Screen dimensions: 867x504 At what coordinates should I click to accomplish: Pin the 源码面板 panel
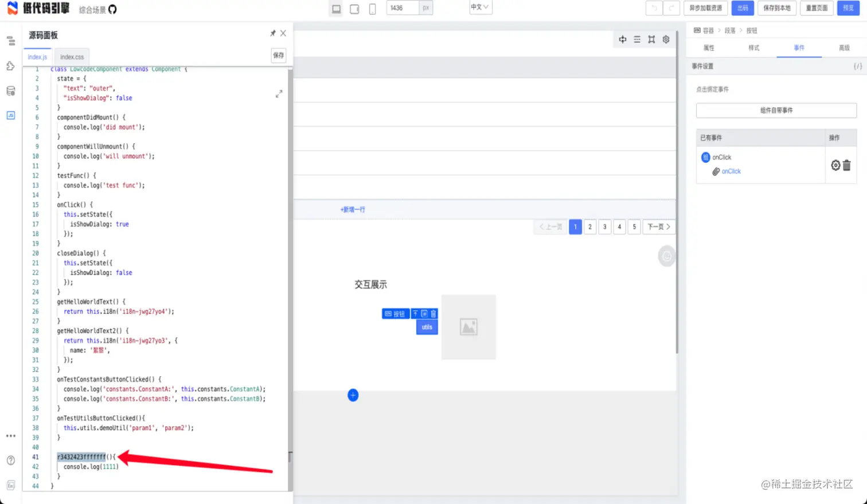click(x=273, y=33)
